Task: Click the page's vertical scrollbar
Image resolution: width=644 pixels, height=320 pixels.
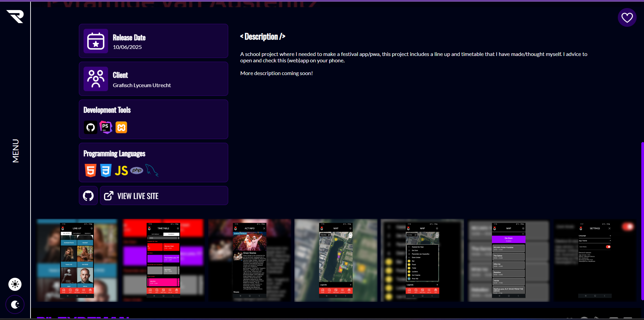Action: click(x=642, y=221)
